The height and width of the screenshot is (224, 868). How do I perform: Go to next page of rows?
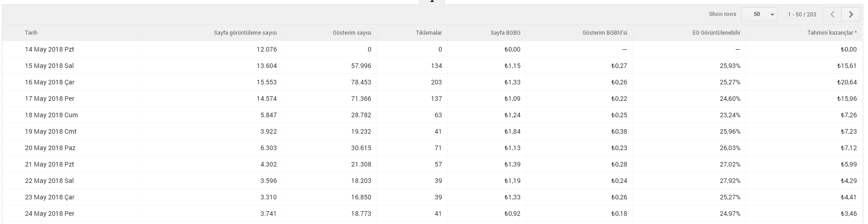(x=851, y=15)
